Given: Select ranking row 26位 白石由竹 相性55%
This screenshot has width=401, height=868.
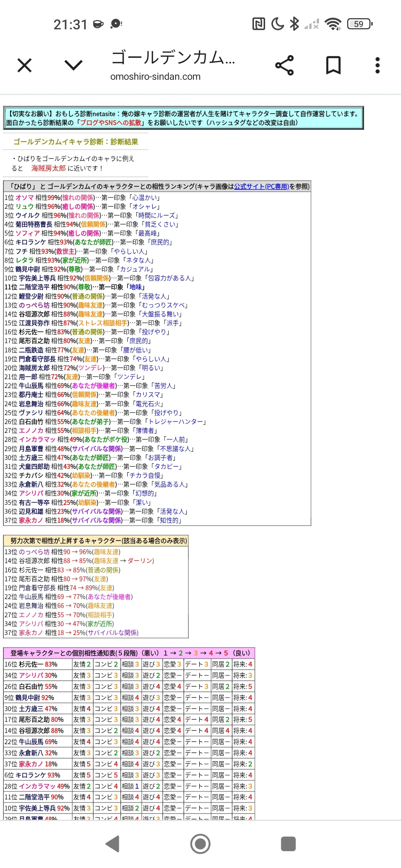Looking at the screenshot, I should click(105, 422).
